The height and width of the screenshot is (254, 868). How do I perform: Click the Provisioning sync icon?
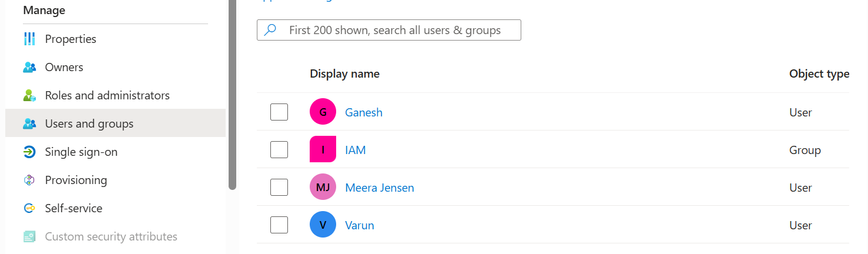click(x=29, y=180)
